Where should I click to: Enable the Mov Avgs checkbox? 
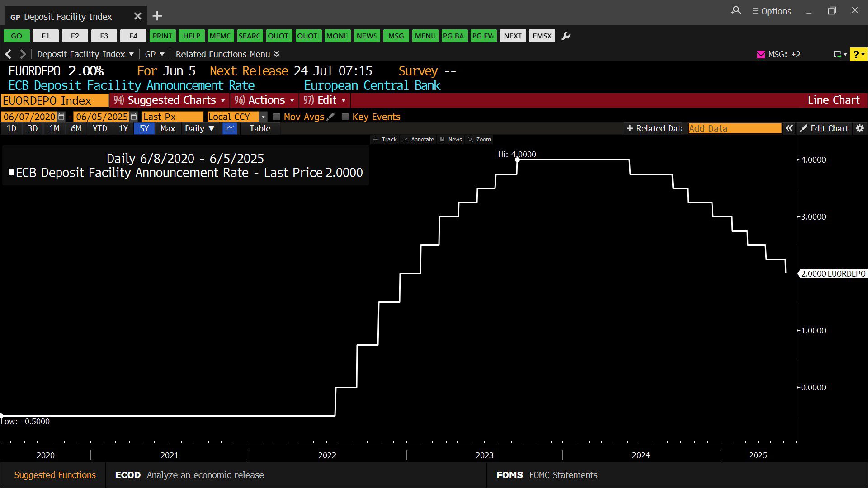coord(277,117)
